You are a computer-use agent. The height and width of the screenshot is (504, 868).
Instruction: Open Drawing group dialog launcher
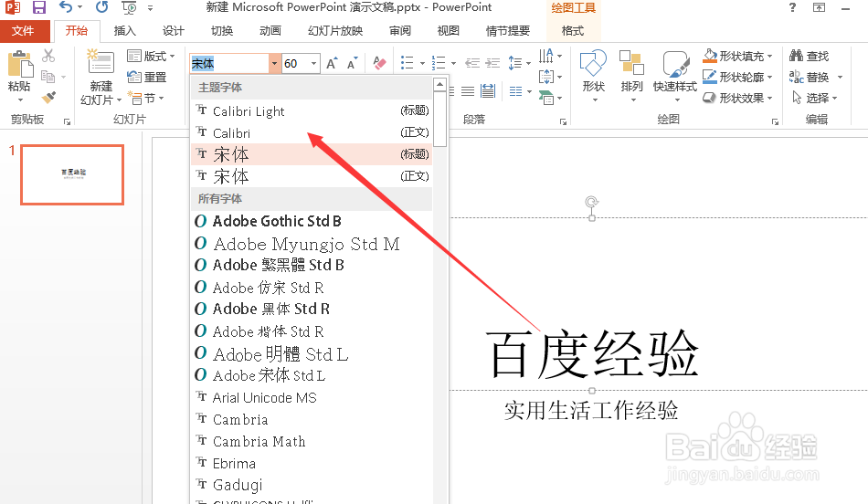pos(775,121)
